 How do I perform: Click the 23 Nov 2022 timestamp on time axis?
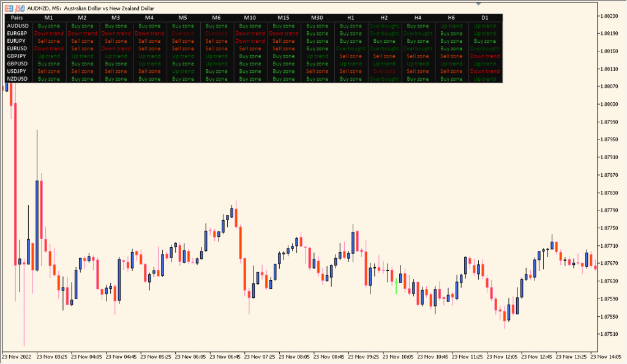pyautogui.click(x=16, y=354)
